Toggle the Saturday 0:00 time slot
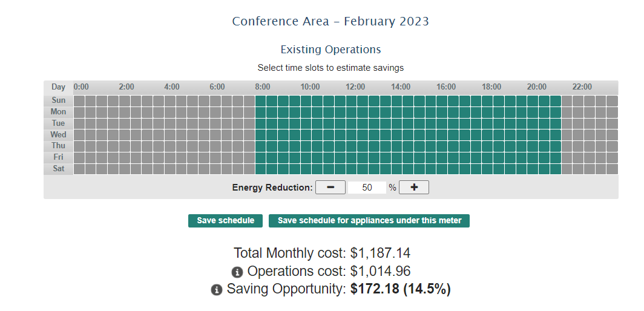The height and width of the screenshot is (311, 644). pos(79,169)
